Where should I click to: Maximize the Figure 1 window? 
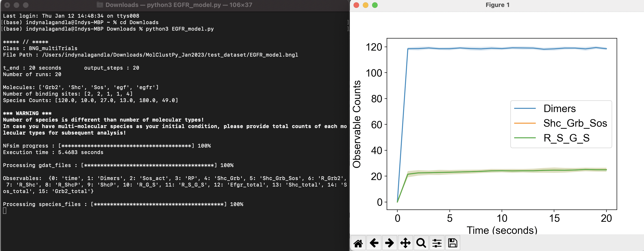(375, 5)
